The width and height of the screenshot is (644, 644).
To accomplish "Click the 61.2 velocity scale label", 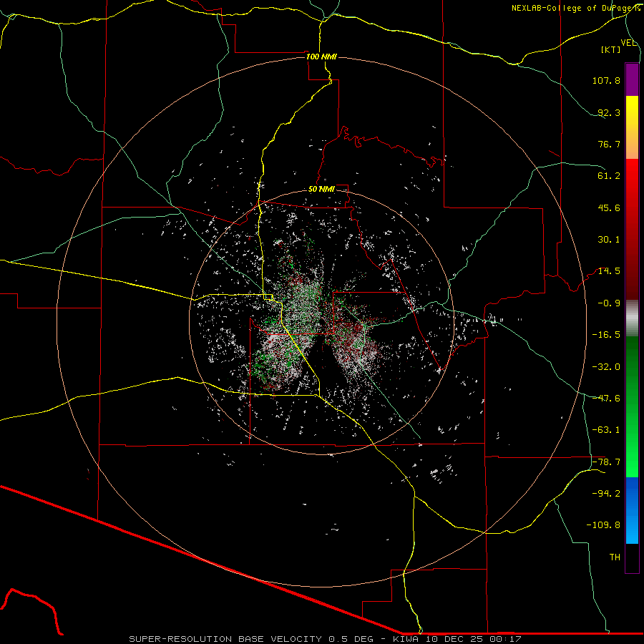I will [609, 176].
